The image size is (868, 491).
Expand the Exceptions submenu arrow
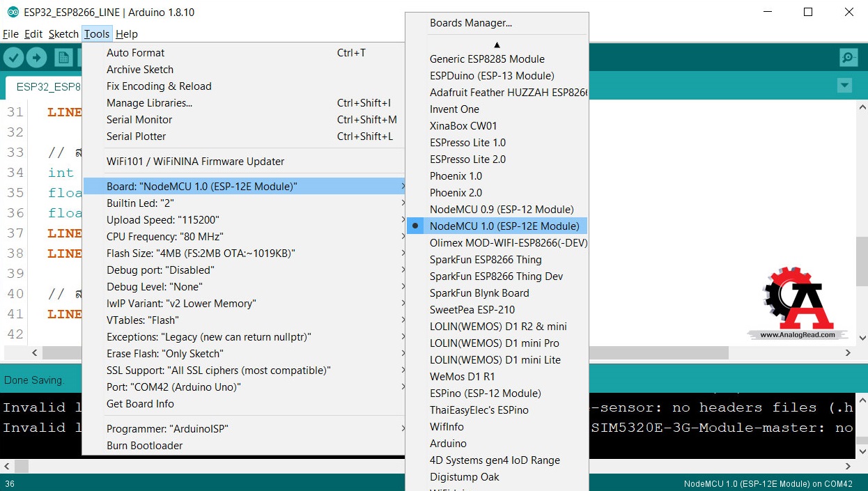[403, 337]
